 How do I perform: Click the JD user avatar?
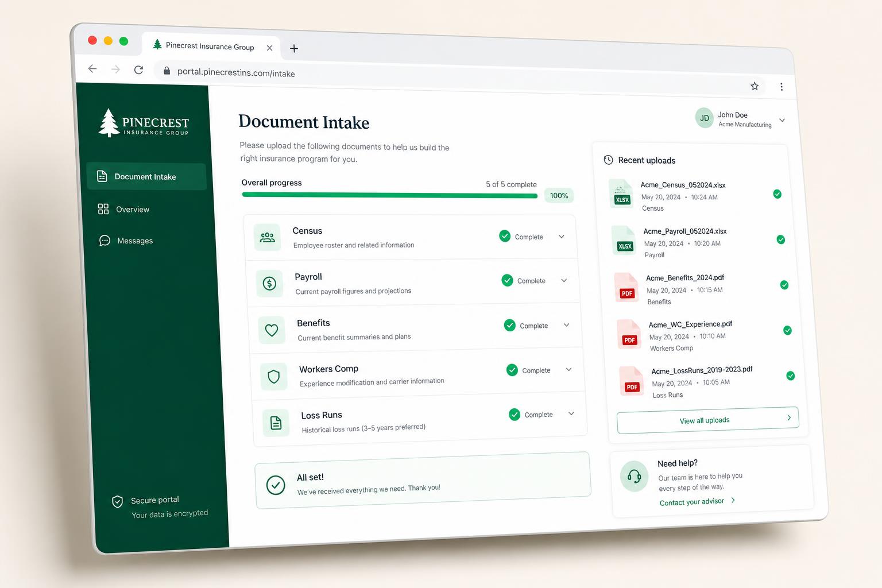(705, 118)
